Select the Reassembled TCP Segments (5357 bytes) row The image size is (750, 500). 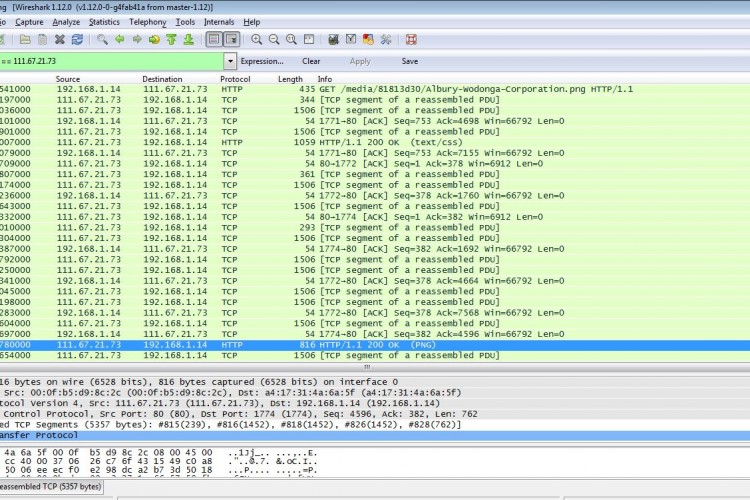375,424
